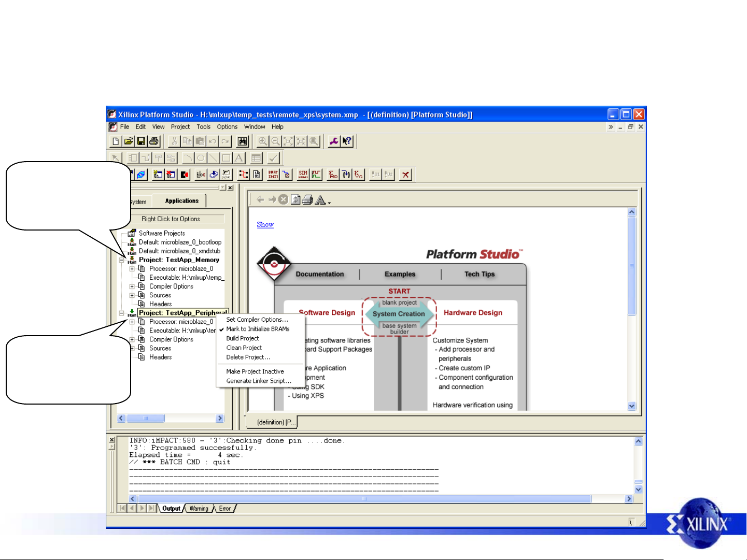This screenshot has width=747, height=560.
Task: Click the red netlist hierarchy icon
Action: click(x=243, y=175)
